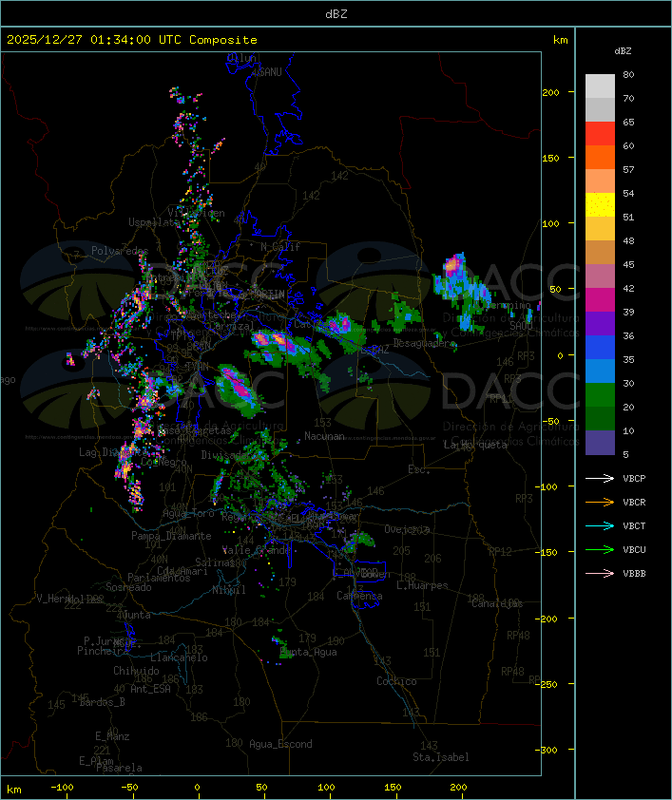Pick the orange 57-60 dBZ swatch
The width and height of the screenshot is (672, 800).
click(x=600, y=157)
